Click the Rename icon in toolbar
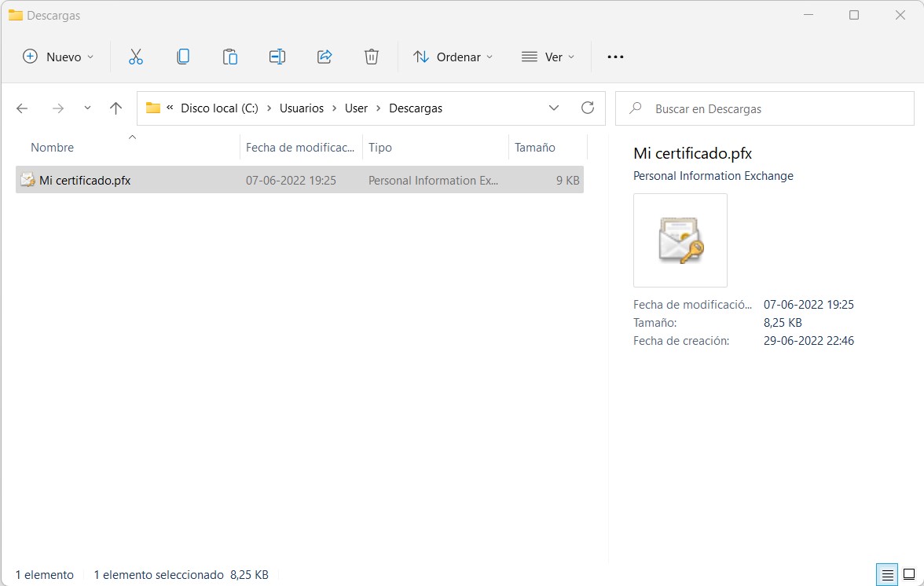This screenshot has height=586, width=924. [x=277, y=57]
